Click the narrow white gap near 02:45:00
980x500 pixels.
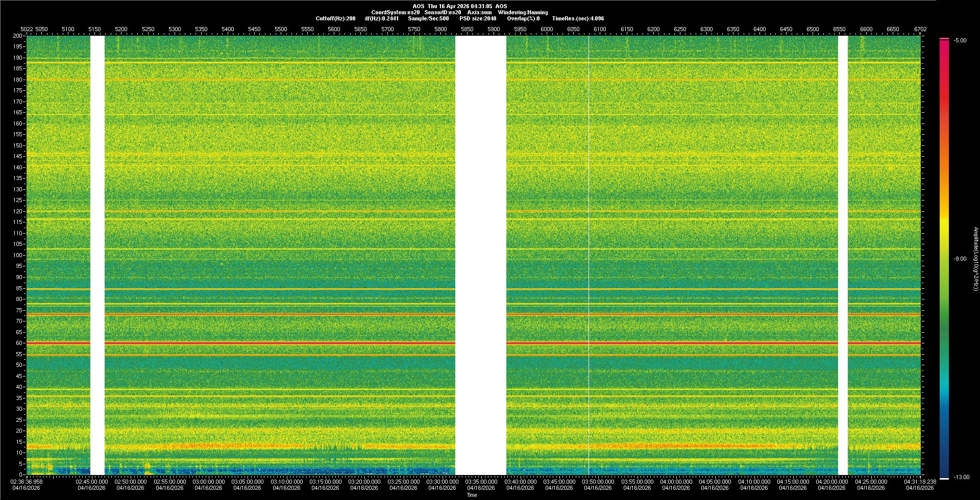pyautogui.click(x=97, y=255)
